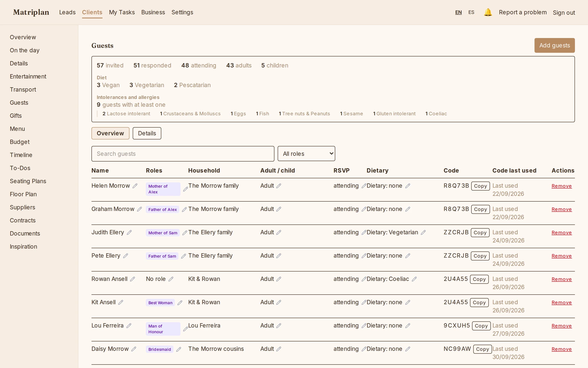Viewport: 588px width, 368px height.
Task: Select the Overview view tab
Action: [x=110, y=133]
